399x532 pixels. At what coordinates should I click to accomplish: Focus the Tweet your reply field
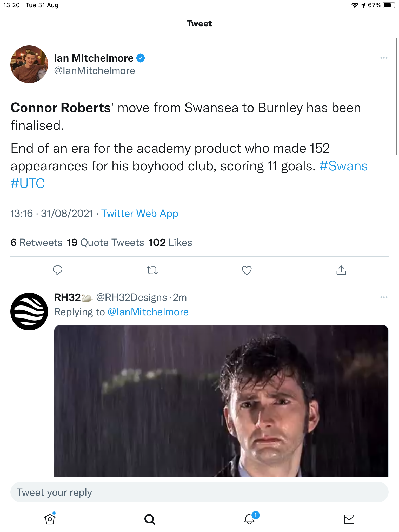tap(199, 492)
